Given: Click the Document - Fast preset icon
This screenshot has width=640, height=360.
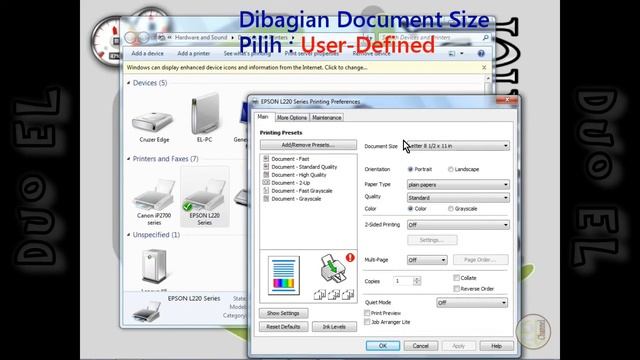Looking at the screenshot, I should [x=266, y=159].
